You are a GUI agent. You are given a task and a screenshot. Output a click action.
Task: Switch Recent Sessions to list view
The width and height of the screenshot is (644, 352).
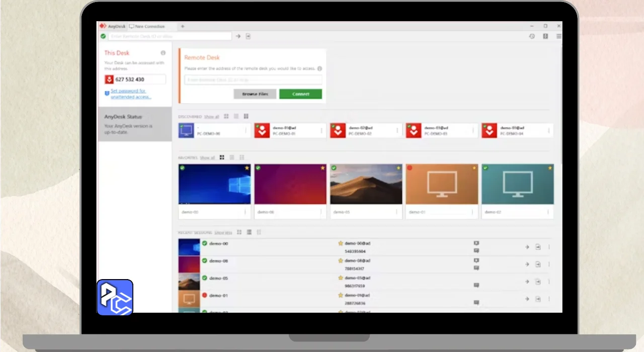point(249,232)
